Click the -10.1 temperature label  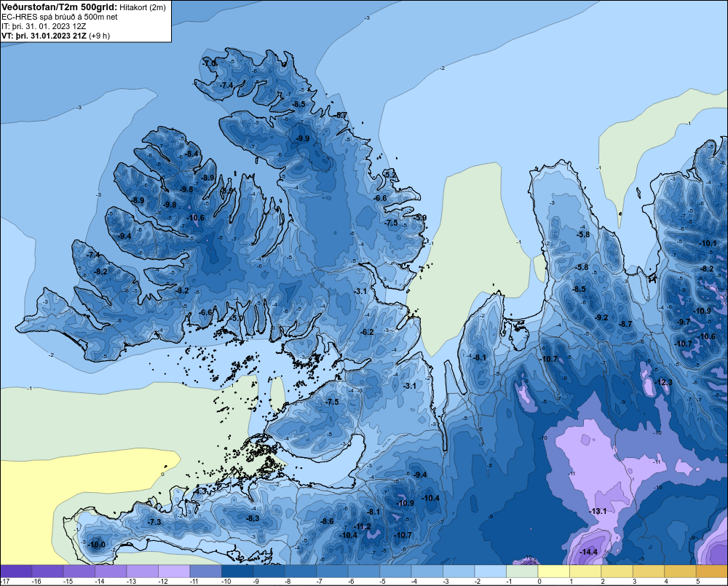pyautogui.click(x=708, y=243)
